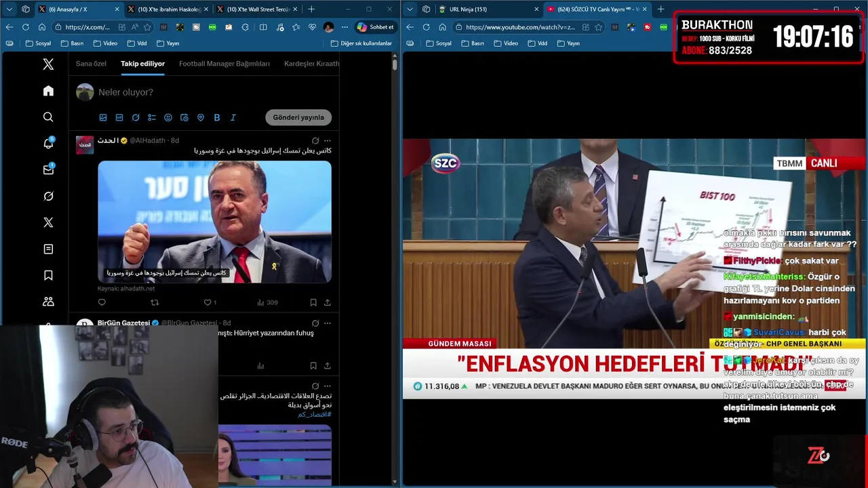Repost the AlHadath post
This screenshot has height=488, width=868.
[155, 302]
